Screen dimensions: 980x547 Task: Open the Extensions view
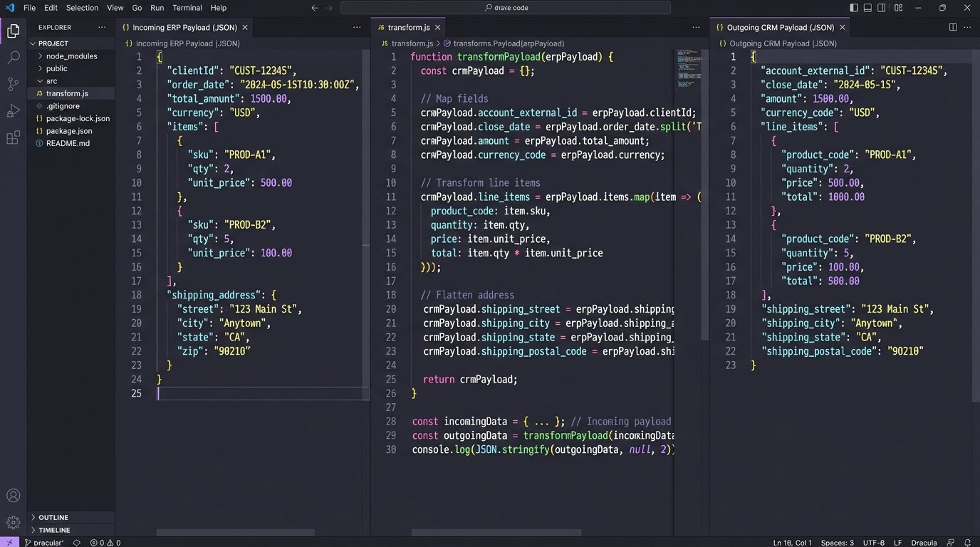coord(13,137)
